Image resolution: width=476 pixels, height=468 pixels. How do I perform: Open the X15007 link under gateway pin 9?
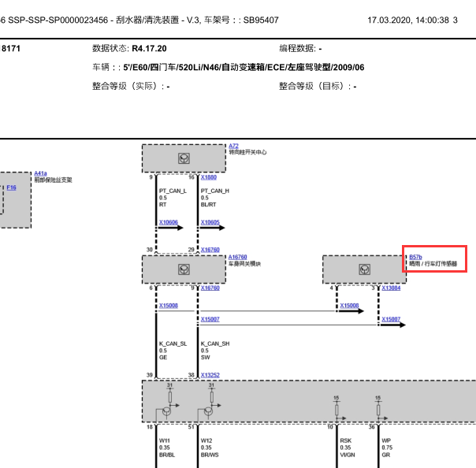[x=210, y=319]
